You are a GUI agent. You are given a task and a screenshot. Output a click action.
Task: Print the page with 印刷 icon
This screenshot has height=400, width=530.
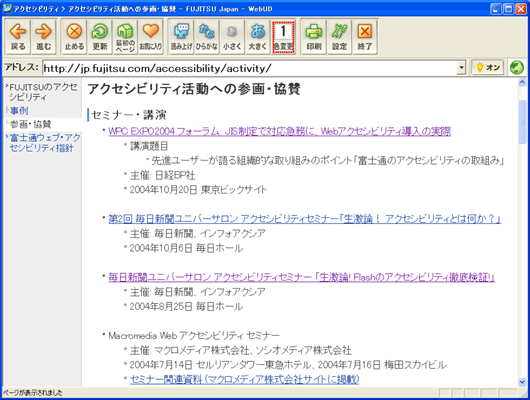click(x=314, y=37)
